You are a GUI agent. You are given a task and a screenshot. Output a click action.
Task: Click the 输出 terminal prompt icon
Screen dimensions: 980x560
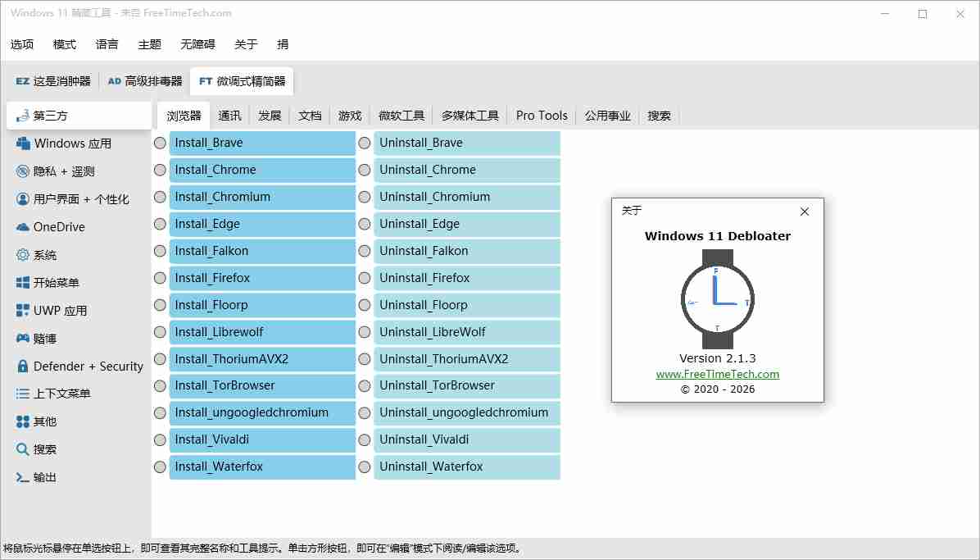(x=22, y=477)
